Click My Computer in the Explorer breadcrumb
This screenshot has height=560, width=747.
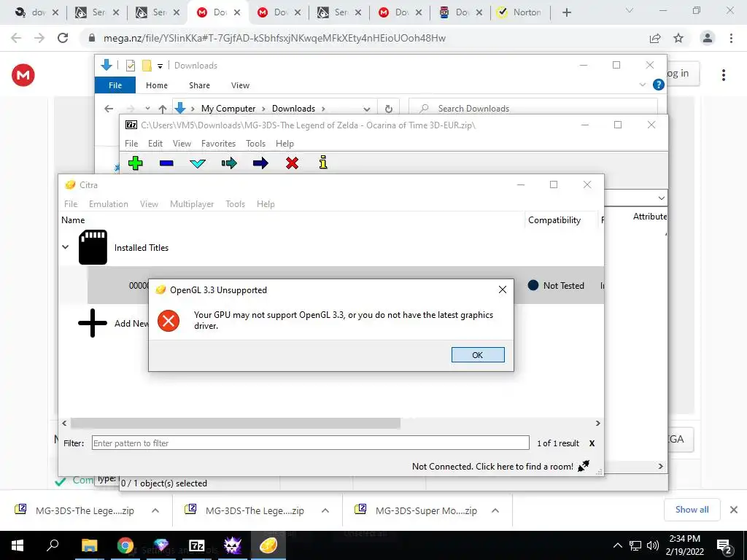228,109
